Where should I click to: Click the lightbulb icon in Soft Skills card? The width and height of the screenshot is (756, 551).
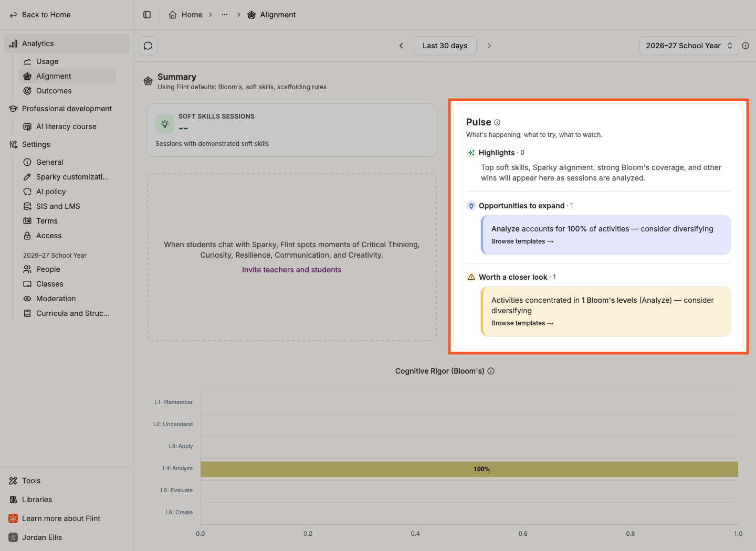165,124
